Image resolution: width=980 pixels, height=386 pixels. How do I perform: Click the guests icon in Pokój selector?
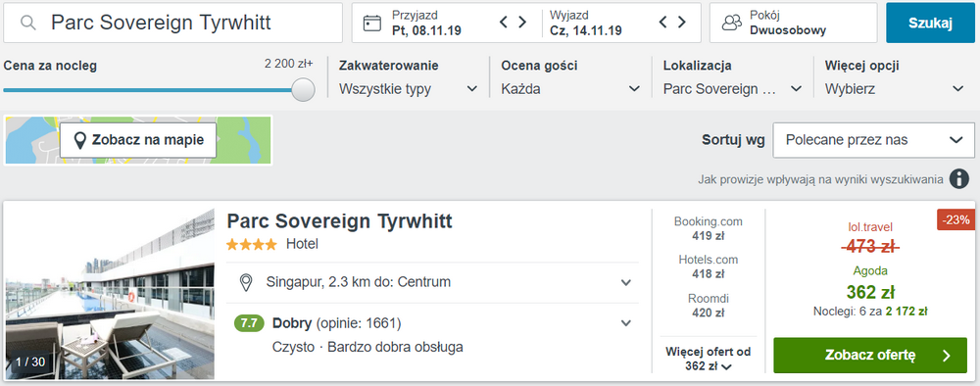(x=731, y=24)
